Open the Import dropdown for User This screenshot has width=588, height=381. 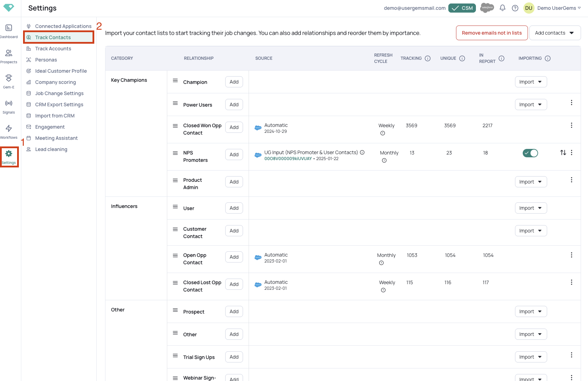tap(531, 208)
